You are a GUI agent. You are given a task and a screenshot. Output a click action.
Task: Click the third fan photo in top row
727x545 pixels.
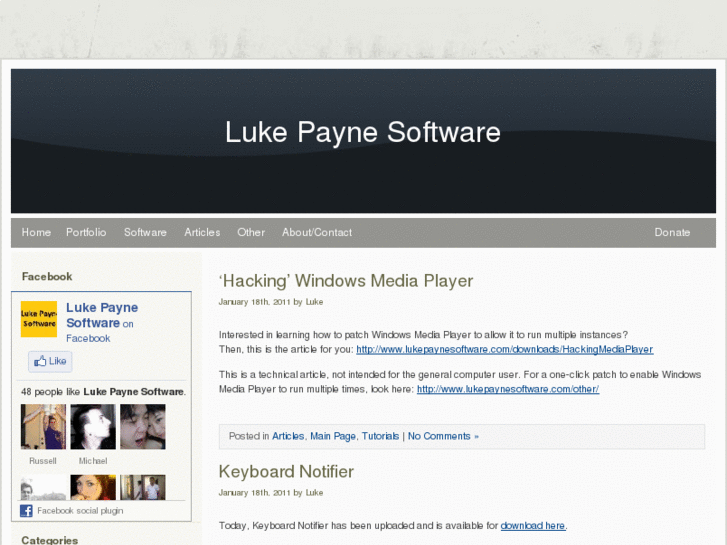coord(143,427)
